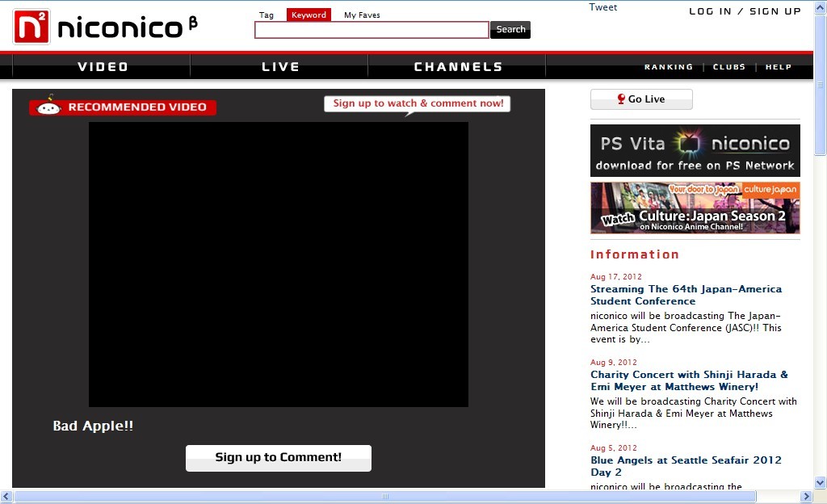Open the VIDEO navigation menu
Screen dimensions: 827x504
[103, 67]
